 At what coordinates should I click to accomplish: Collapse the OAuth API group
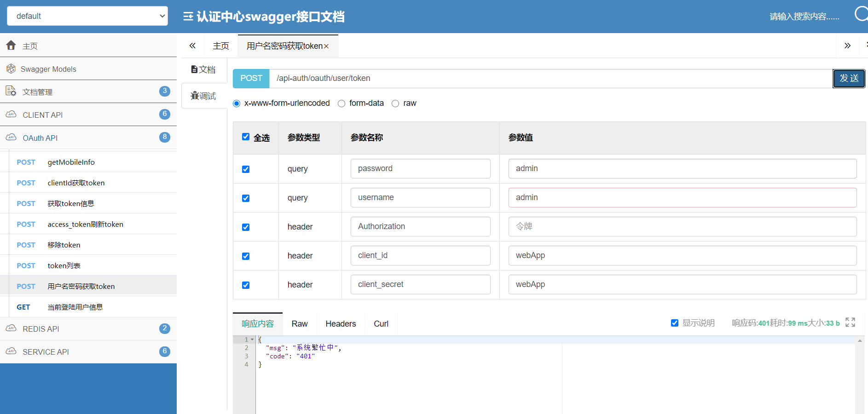coord(88,138)
